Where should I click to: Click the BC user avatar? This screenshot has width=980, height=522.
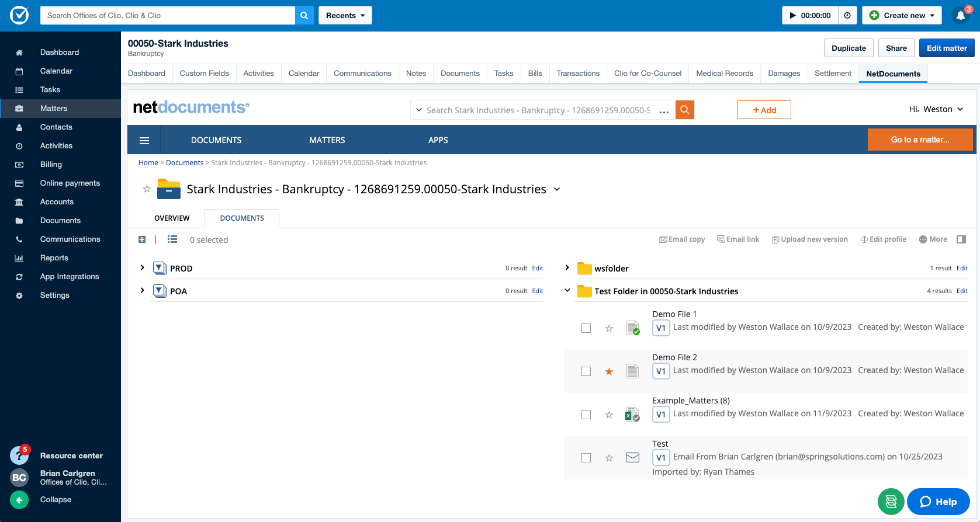click(x=19, y=478)
